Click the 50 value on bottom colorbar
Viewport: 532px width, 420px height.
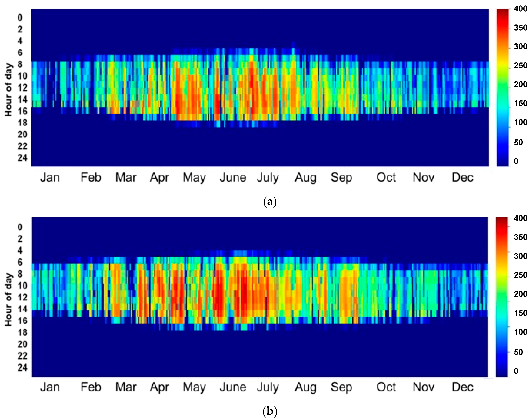tap(518, 352)
